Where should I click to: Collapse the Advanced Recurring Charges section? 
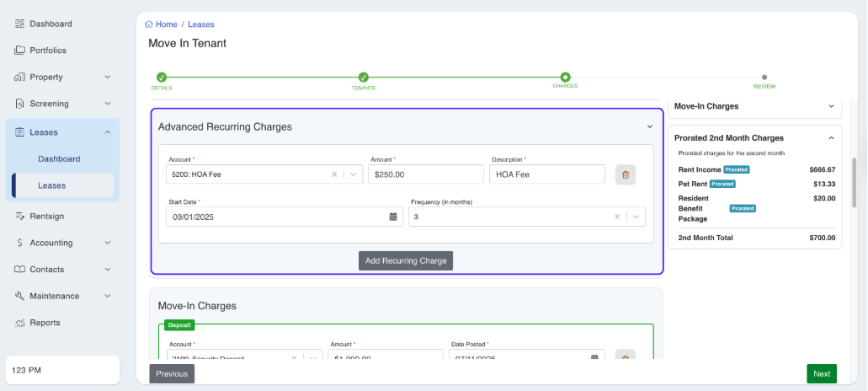[x=649, y=126]
